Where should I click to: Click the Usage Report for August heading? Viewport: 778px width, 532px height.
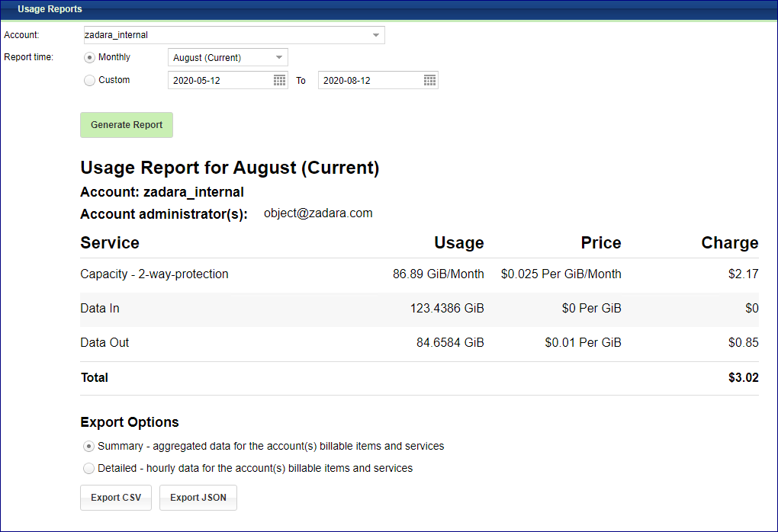[230, 168]
